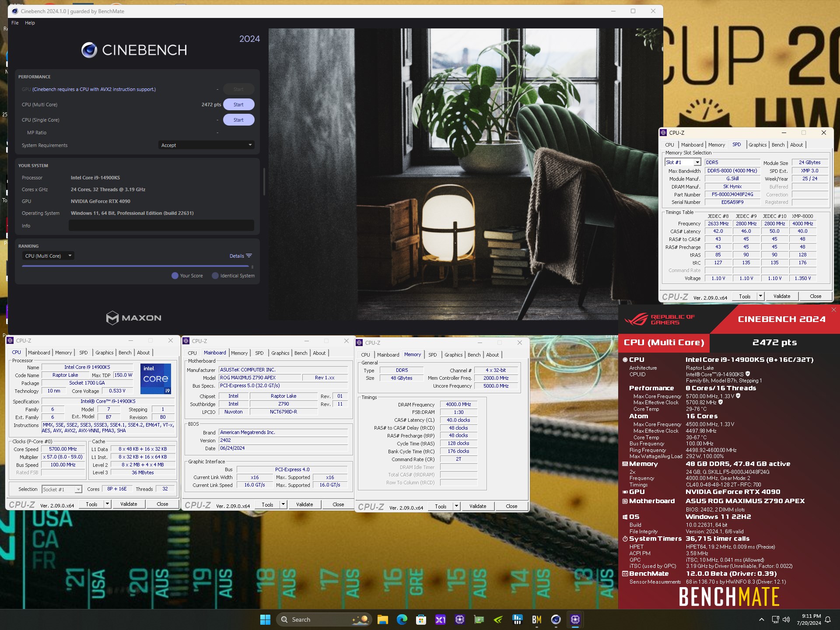Open the Start menu Windows icon
This screenshot has height=630, width=840.
pos(265,619)
